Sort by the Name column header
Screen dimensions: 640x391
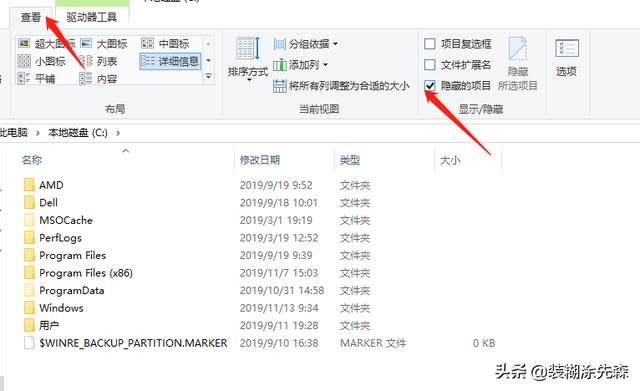[32, 160]
